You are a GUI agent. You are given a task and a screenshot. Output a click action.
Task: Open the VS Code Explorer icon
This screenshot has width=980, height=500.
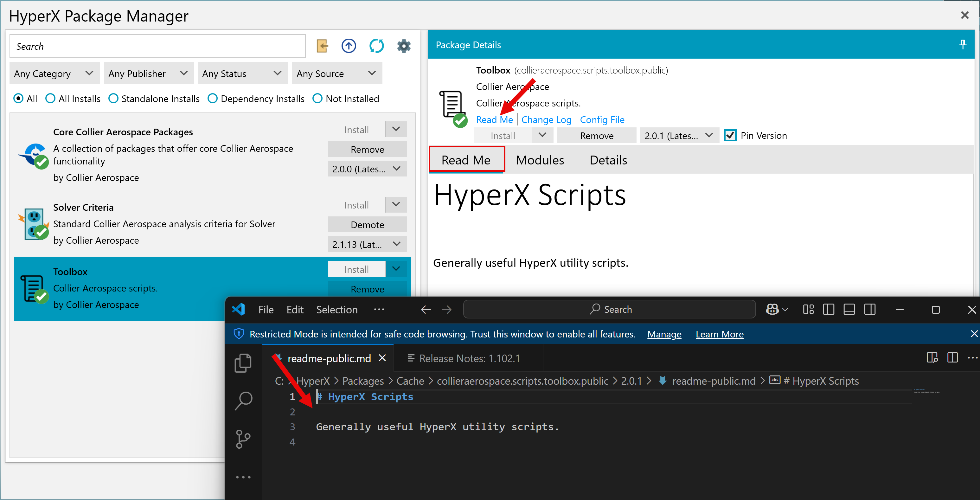(243, 362)
